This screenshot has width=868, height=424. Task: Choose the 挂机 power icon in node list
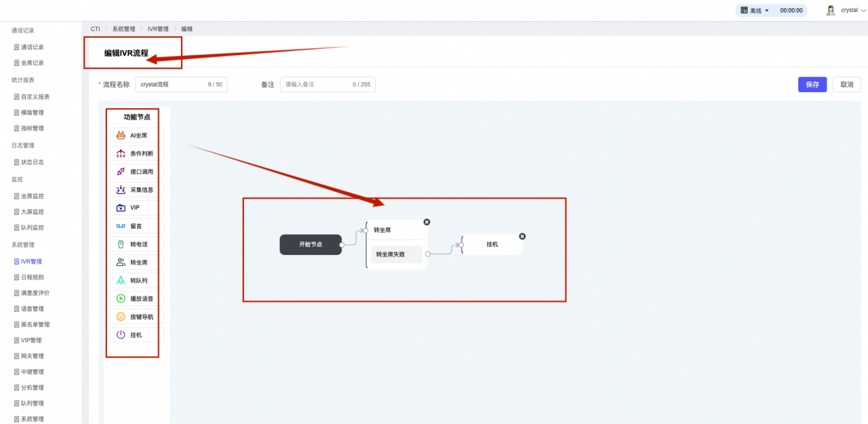click(x=121, y=334)
